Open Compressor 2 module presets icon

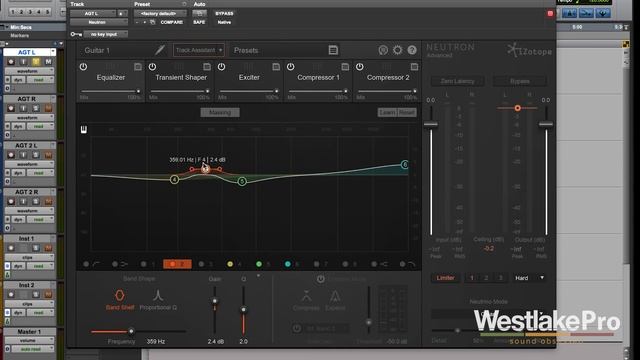coord(414,67)
